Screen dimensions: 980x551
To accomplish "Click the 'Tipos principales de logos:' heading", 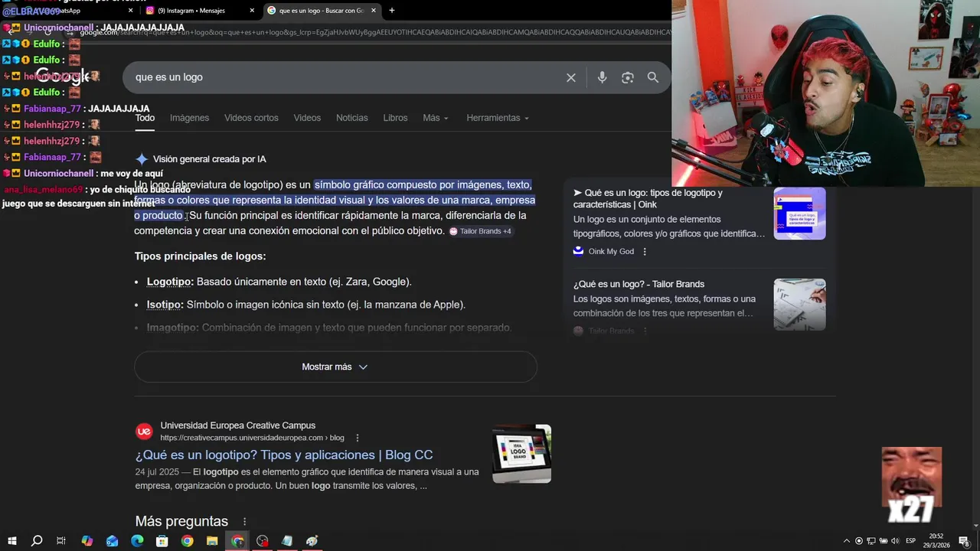I will [x=201, y=256].
